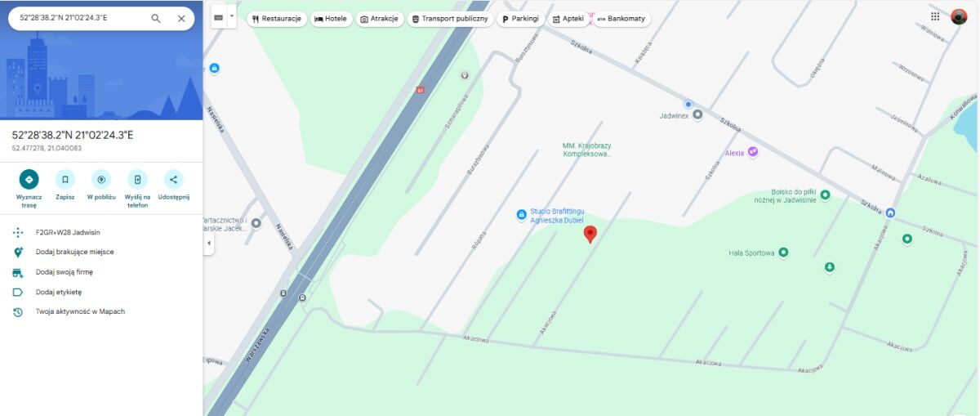Share the place with Udostępnij
This screenshot has width=980, height=416.
pyautogui.click(x=173, y=186)
